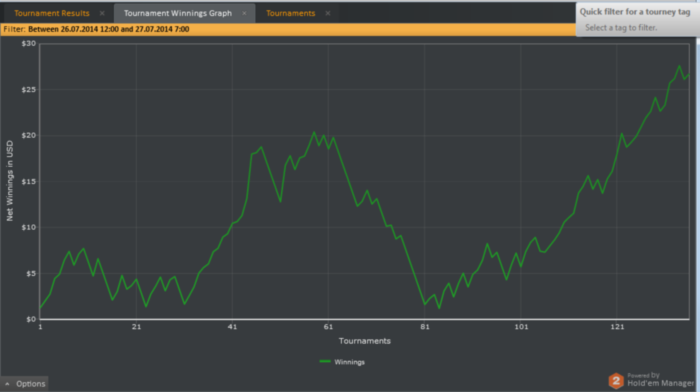This screenshot has height=392, width=700.
Task: Close the Tournament Results tab
Action: [102, 13]
